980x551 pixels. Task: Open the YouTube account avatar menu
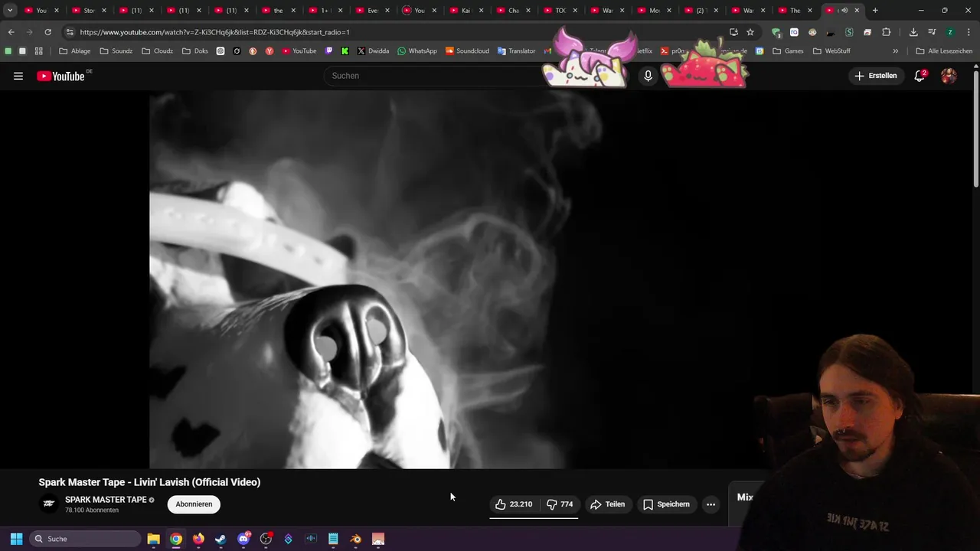[949, 76]
